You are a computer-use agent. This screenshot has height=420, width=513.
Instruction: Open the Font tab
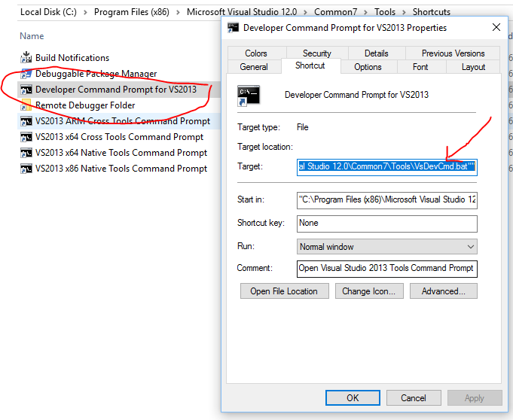click(420, 67)
